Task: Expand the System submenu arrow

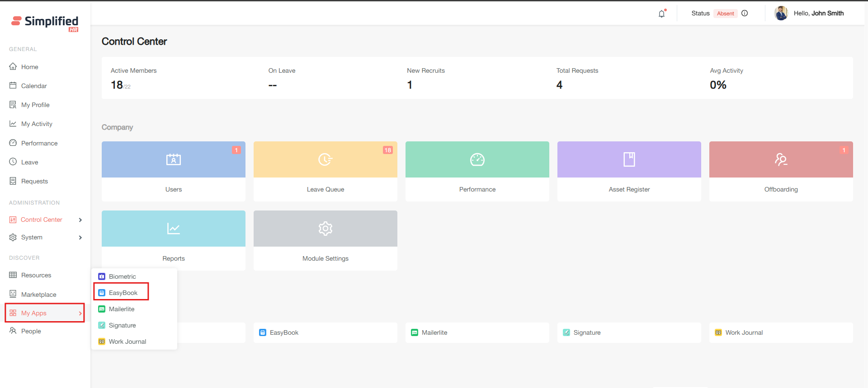Action: pyautogui.click(x=80, y=238)
